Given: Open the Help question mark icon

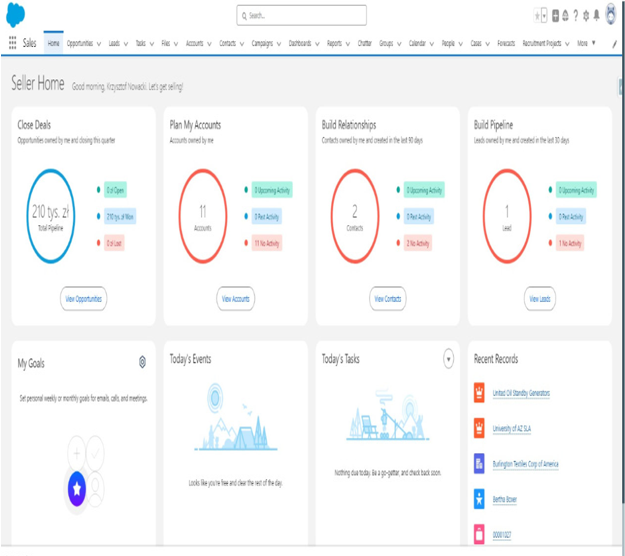Looking at the screenshot, I should click(x=576, y=16).
